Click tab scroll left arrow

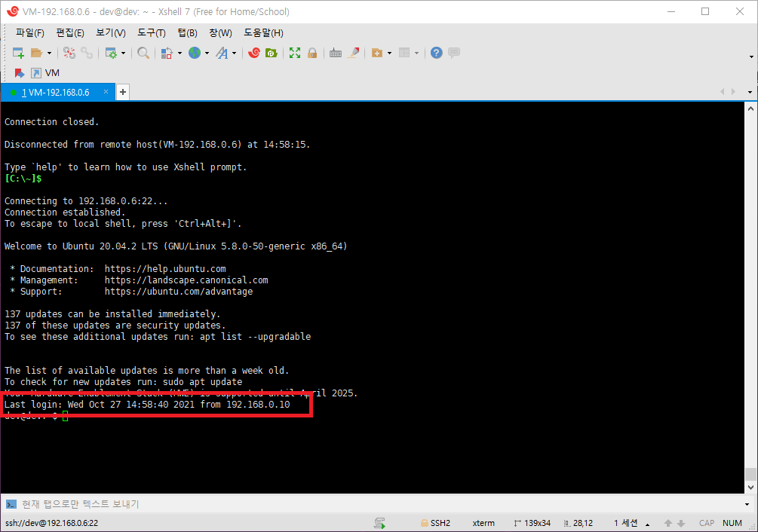click(x=723, y=92)
